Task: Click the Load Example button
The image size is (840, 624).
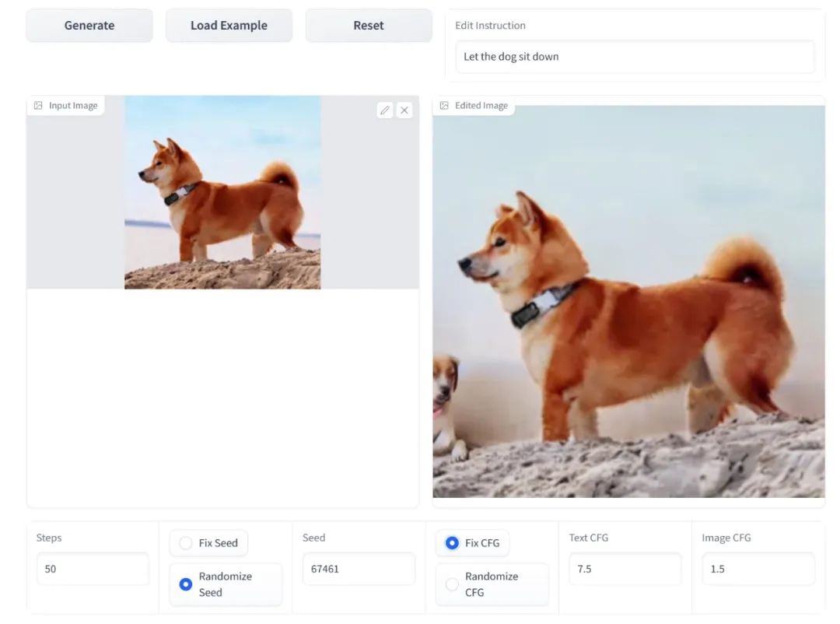Action: coord(229,26)
